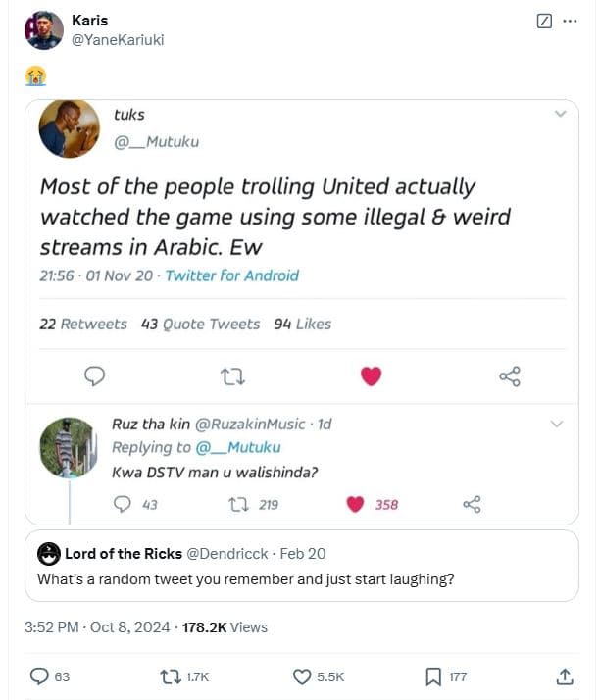
Task: Open the quoted Lord of the Ricks tweet
Action: coord(303,565)
